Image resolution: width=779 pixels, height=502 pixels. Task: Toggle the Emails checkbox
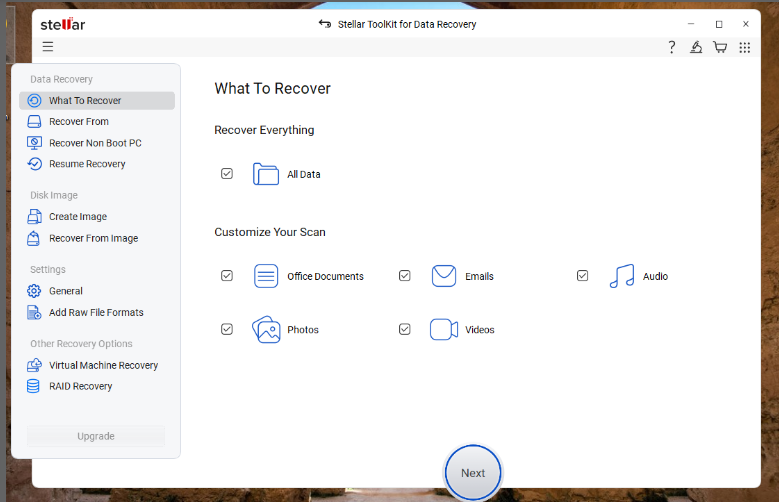pos(405,275)
